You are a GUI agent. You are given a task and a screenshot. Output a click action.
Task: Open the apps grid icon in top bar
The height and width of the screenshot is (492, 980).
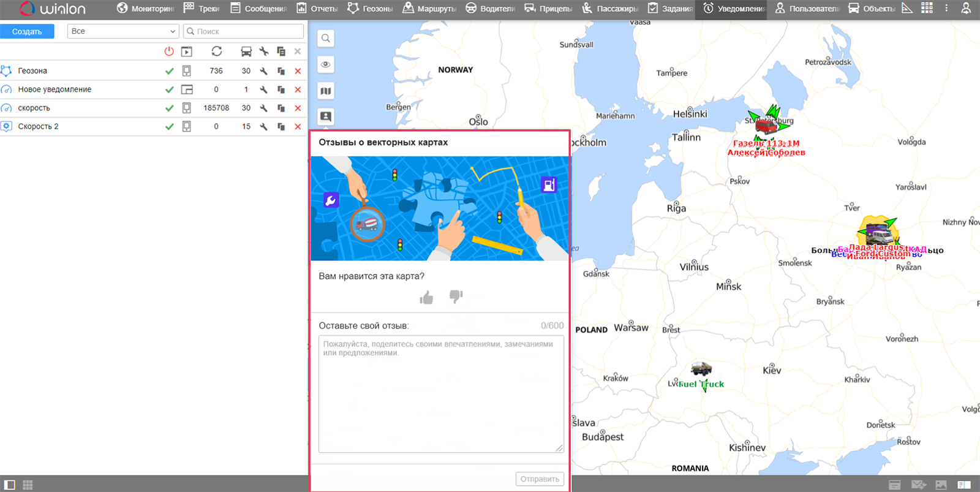click(927, 8)
